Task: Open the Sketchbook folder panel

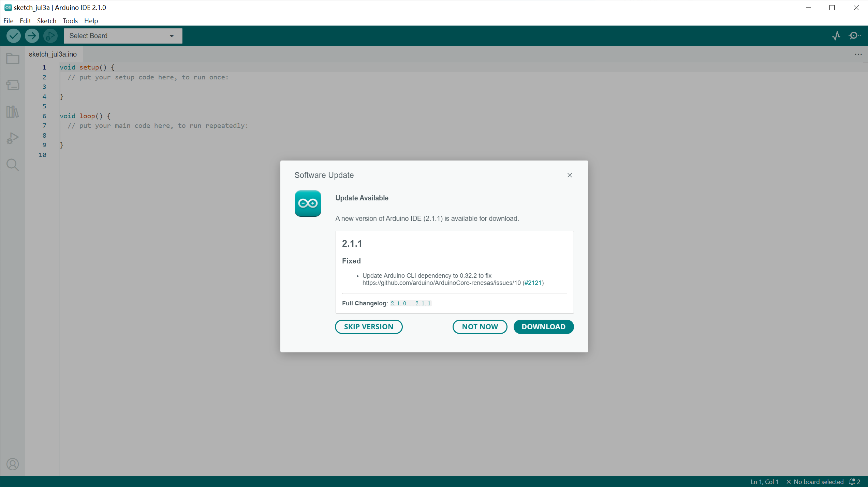Action: [x=13, y=59]
